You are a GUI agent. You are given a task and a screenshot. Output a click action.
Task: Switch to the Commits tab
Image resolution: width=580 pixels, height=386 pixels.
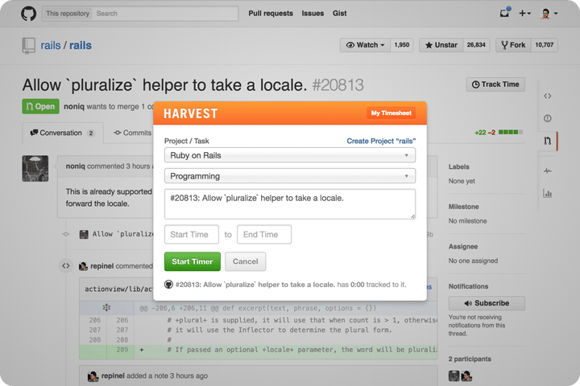pyautogui.click(x=132, y=133)
